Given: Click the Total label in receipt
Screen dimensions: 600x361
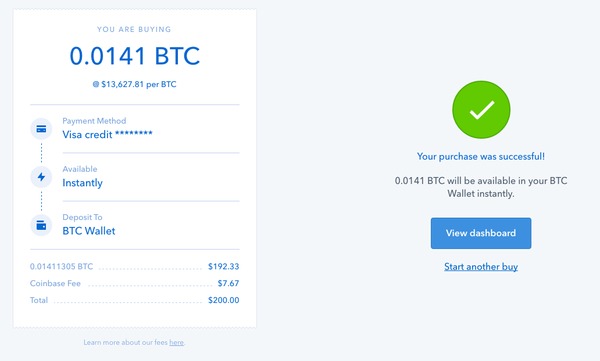Looking at the screenshot, I should pyautogui.click(x=39, y=300).
